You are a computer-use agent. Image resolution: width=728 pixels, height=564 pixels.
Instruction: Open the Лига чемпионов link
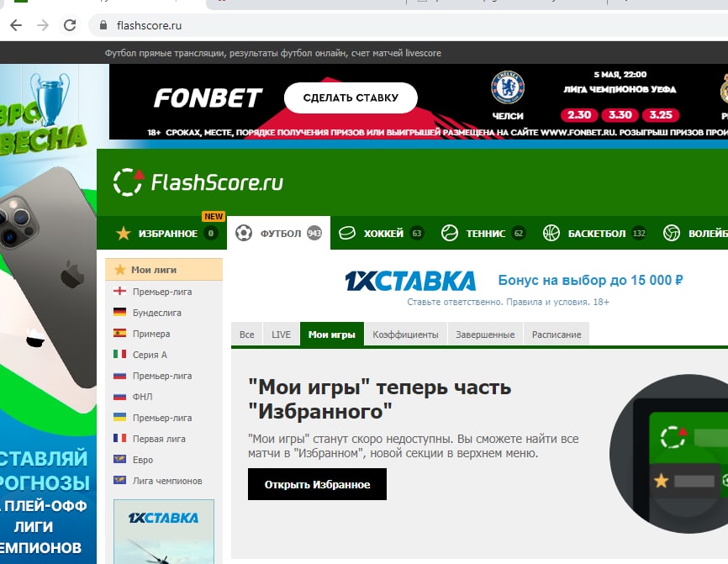tap(167, 481)
